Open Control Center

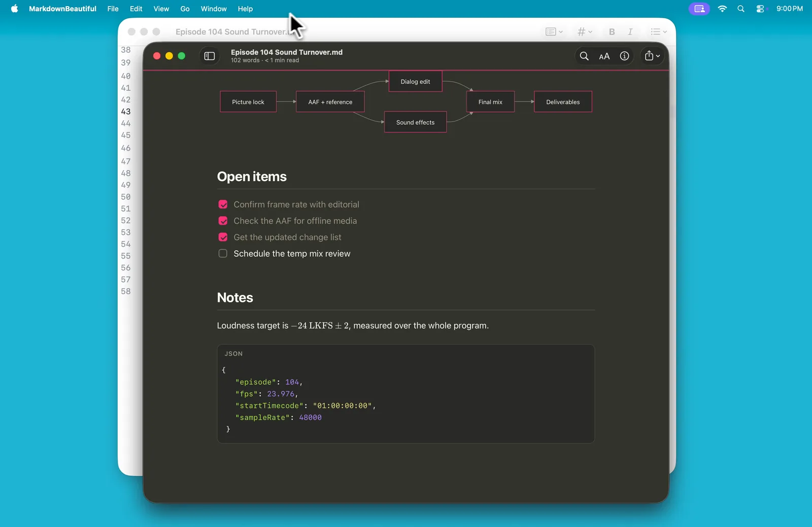[x=760, y=9]
